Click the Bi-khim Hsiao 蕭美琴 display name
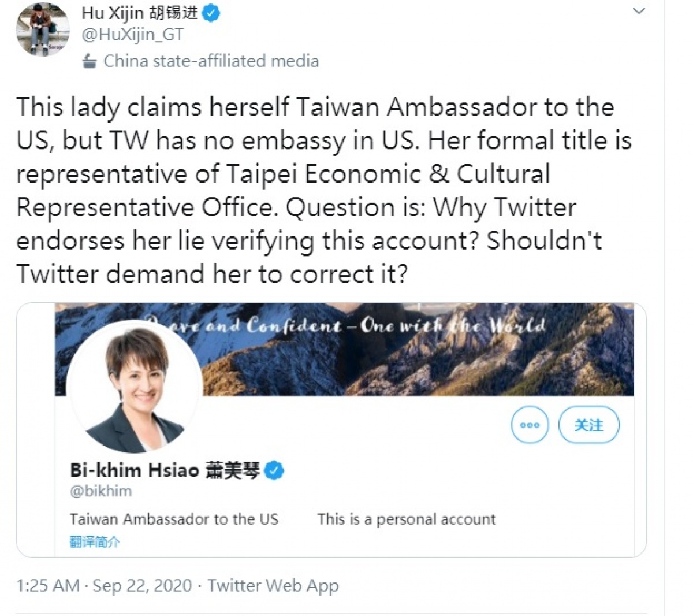 (x=165, y=470)
